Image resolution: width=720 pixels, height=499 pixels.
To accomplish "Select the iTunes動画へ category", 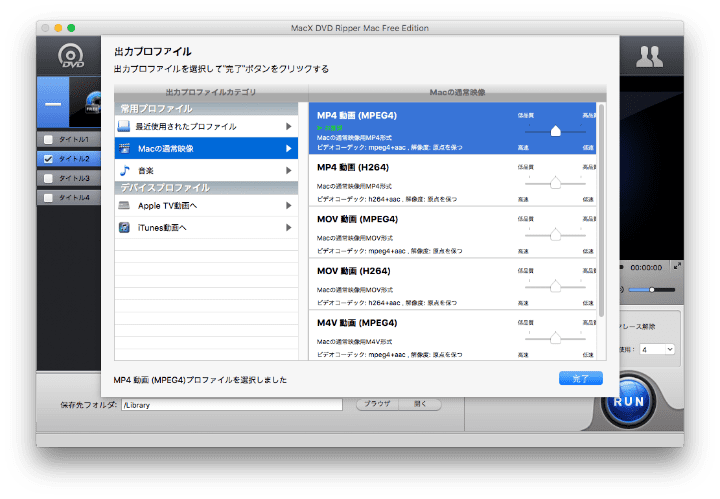I will point(206,228).
